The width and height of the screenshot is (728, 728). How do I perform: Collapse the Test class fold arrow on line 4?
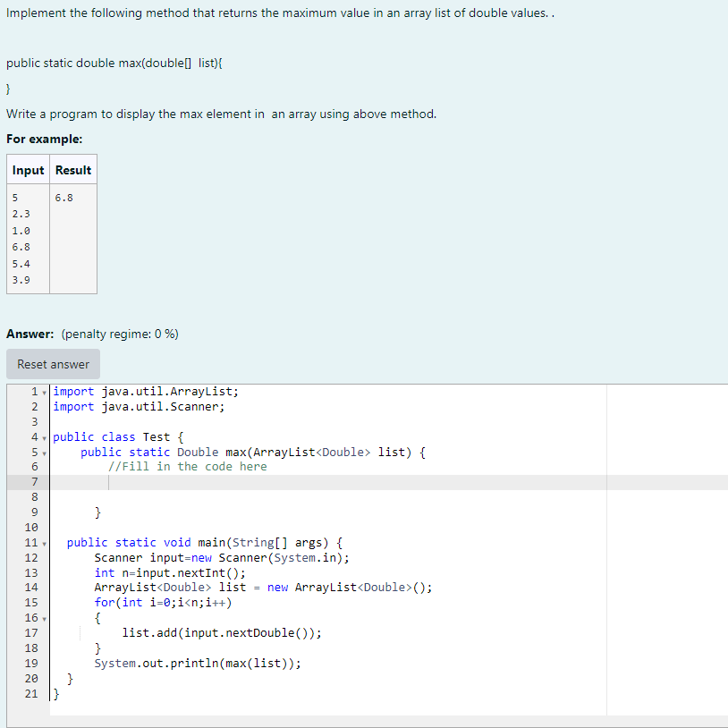tap(43, 436)
